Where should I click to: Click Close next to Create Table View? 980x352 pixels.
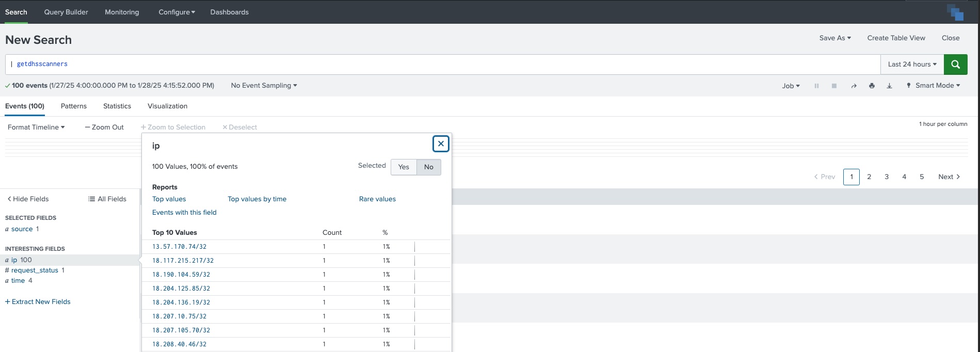[950, 38]
